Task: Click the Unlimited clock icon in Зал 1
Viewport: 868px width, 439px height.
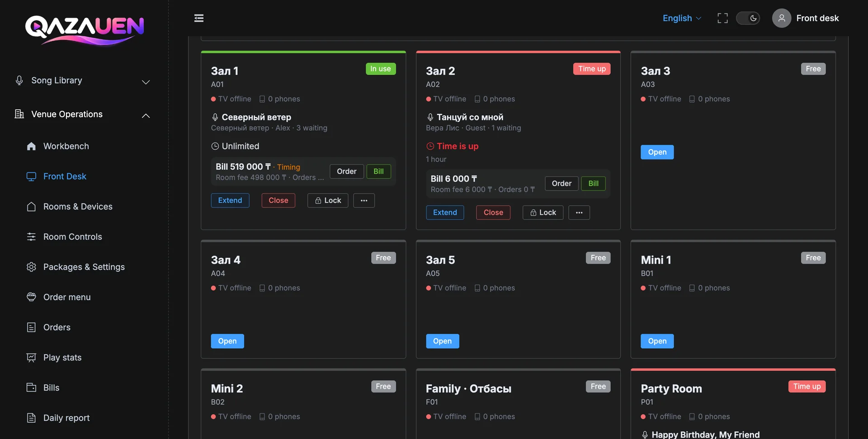Action: click(x=215, y=146)
